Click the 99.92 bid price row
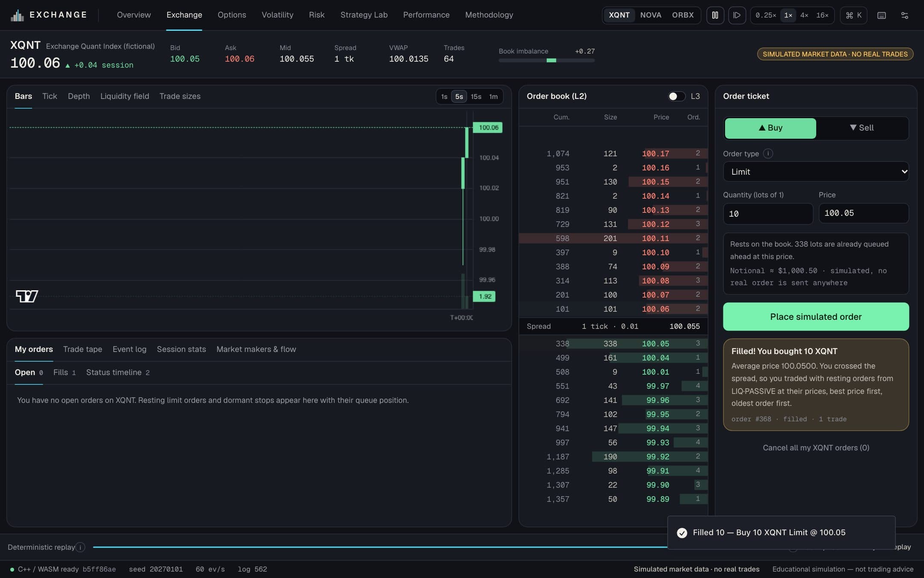This screenshot has height=578, width=924. coord(613,457)
